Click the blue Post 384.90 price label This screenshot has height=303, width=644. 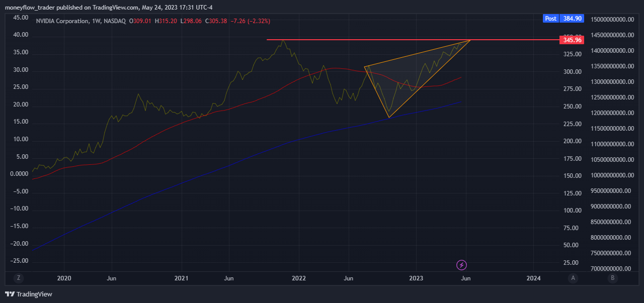tap(563, 18)
